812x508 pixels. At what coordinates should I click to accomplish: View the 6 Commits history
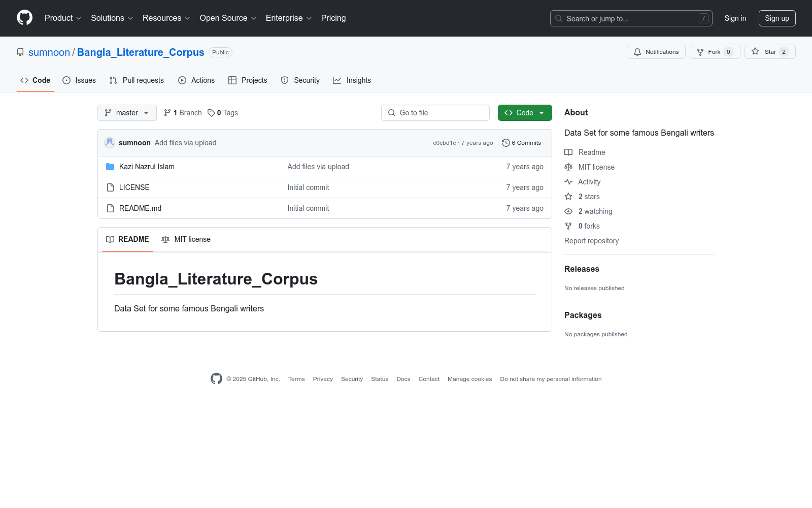[x=521, y=143]
